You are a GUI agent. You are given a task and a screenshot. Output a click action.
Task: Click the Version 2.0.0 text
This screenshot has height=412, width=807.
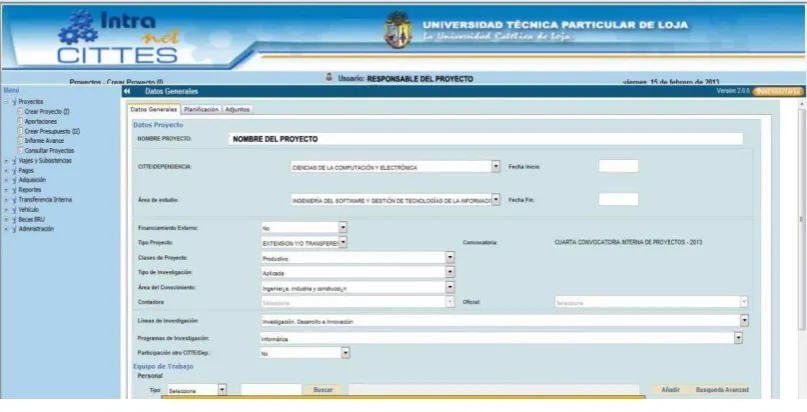(x=733, y=91)
